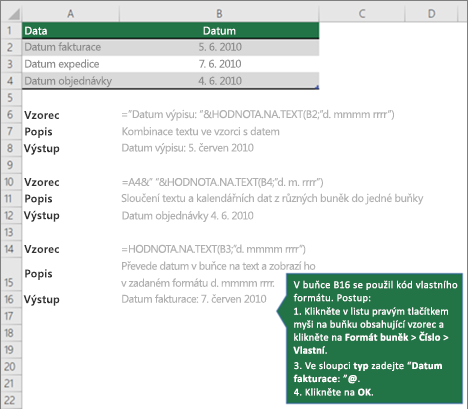
Task: Click the table resize handle at B4 corner
Action: pos(317,87)
